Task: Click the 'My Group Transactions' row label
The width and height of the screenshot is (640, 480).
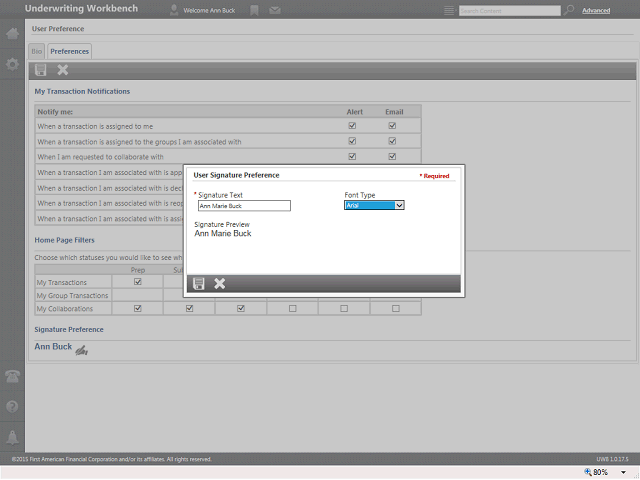Action: coord(72,296)
